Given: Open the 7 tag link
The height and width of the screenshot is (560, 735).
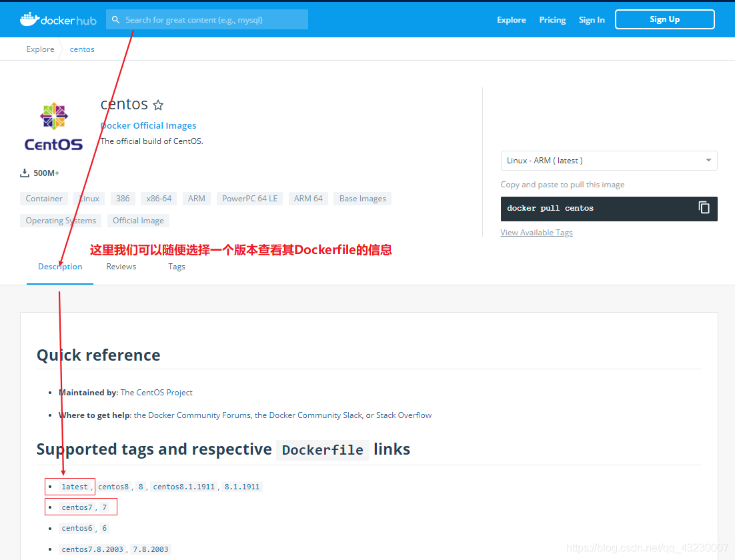Looking at the screenshot, I should pyautogui.click(x=105, y=507).
